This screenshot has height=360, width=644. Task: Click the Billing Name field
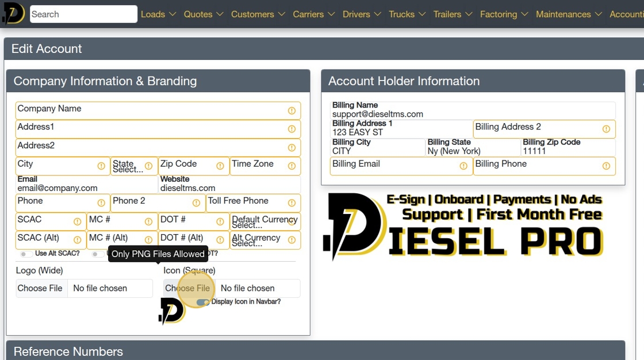tap(473, 110)
